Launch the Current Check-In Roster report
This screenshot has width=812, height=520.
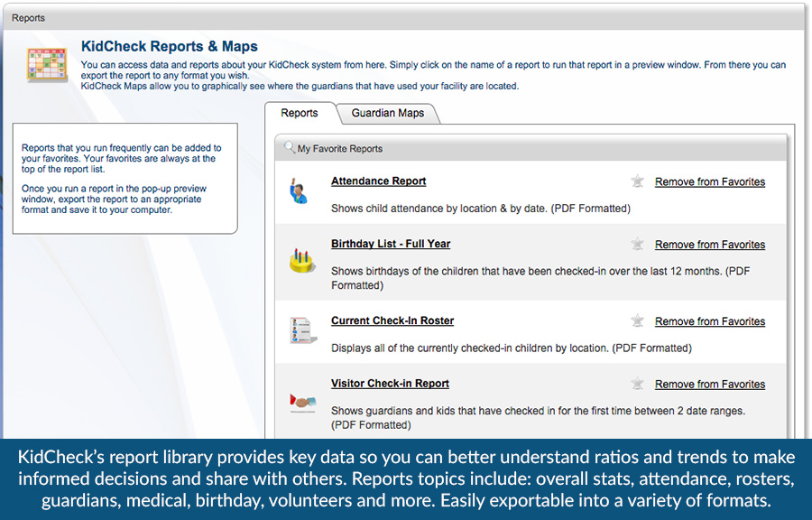(x=392, y=321)
